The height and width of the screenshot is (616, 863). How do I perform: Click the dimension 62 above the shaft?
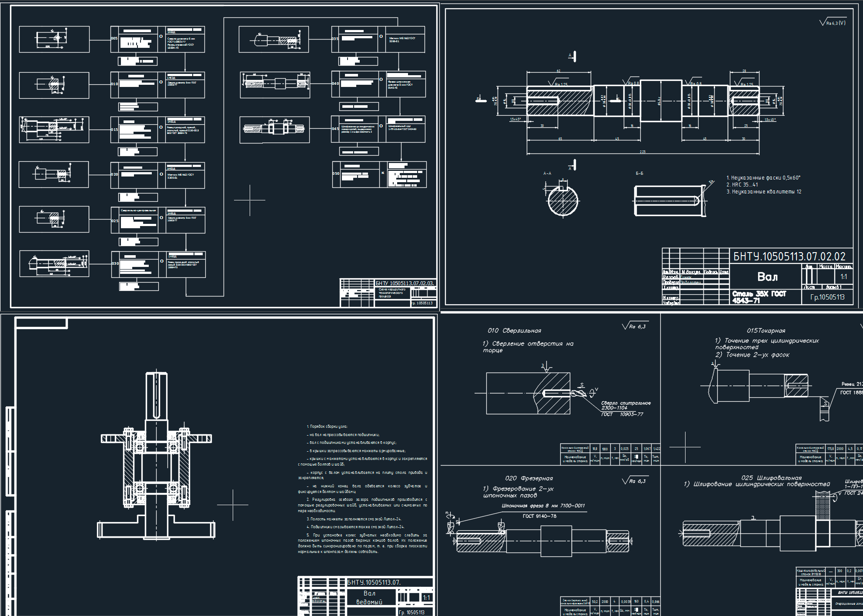click(x=559, y=71)
